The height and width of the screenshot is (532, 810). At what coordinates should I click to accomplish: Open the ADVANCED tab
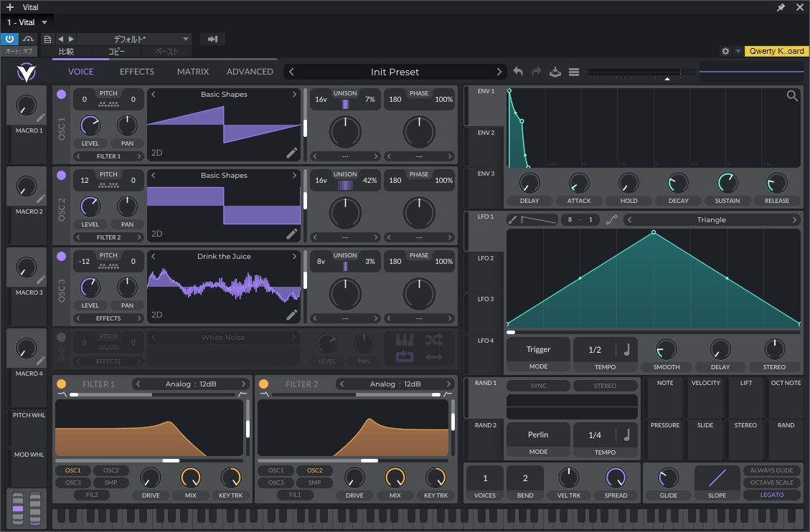250,72
